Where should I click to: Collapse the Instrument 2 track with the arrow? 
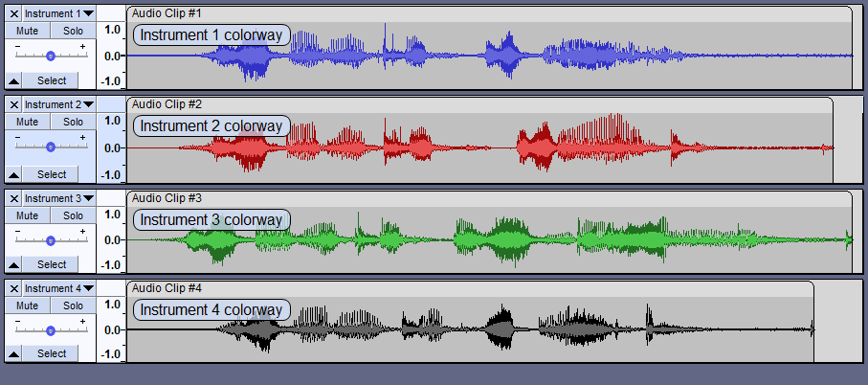13,174
